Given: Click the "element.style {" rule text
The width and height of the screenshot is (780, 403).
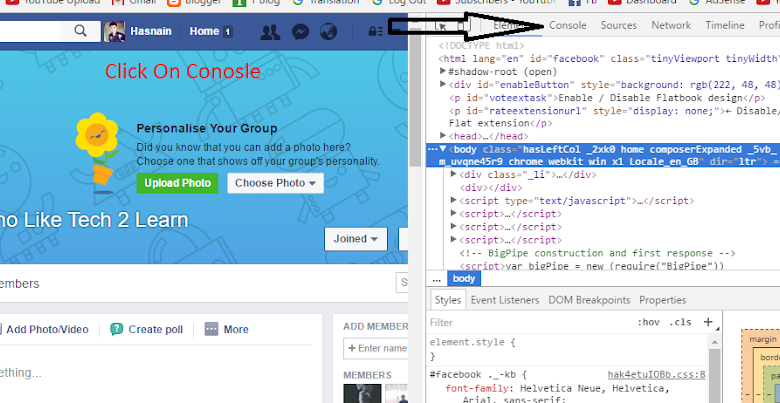Looking at the screenshot, I should [x=473, y=342].
